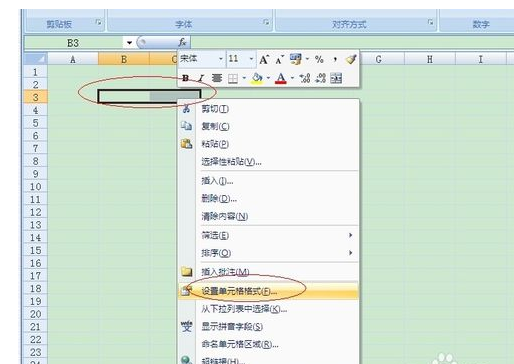Screen dimensions: 514x364
Task: Open 剪贴板 group dialog launcher
Action: (98, 22)
